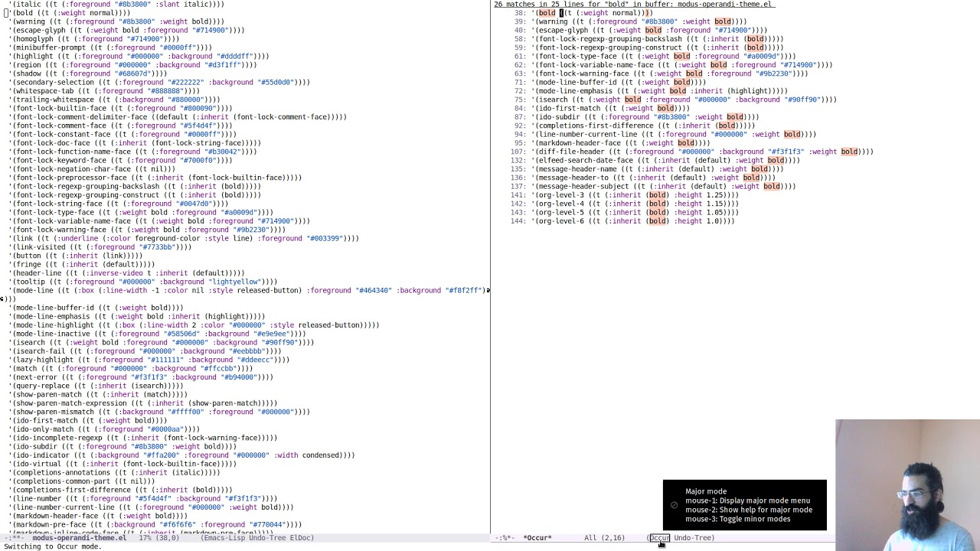The image size is (980, 551).
Task: Click Undo-Tree minor mode in the Occur mode line
Action: (694, 538)
